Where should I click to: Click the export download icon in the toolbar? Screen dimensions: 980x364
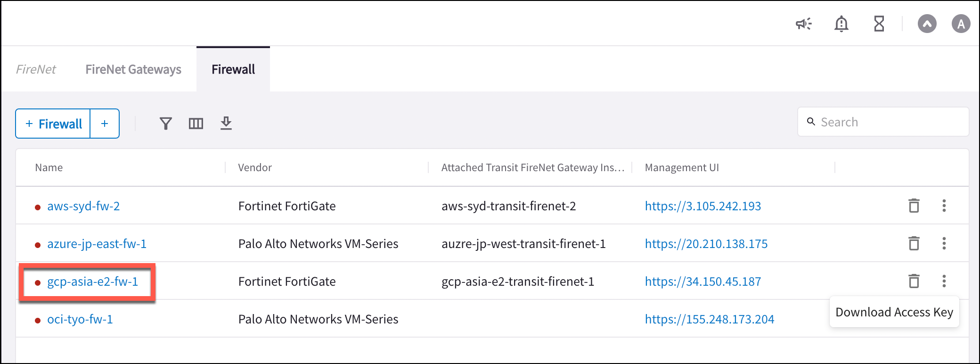(226, 123)
